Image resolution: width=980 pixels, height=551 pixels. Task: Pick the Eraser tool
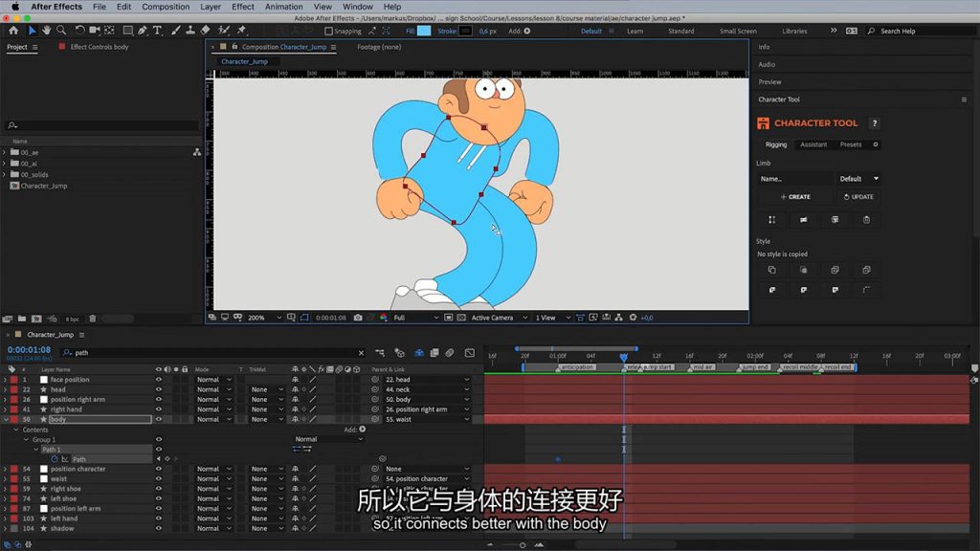pos(205,30)
